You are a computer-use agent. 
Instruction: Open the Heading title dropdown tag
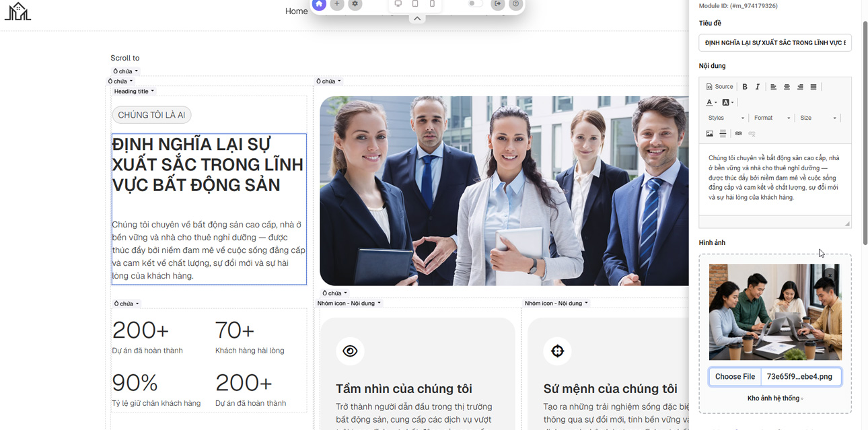click(x=134, y=92)
